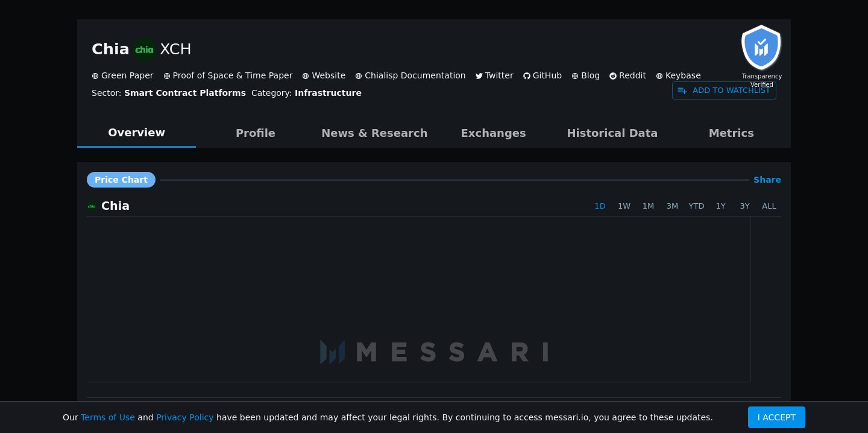Open the Chialisp Documentation link

tap(415, 75)
